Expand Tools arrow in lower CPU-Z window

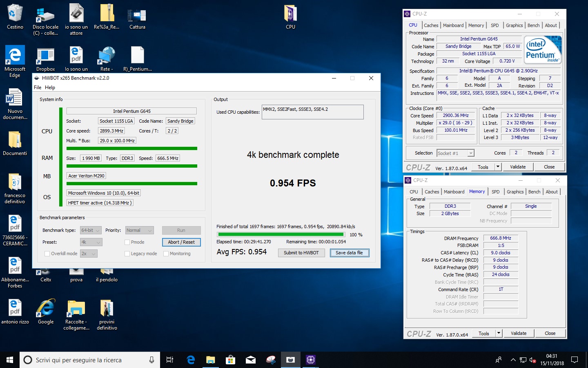point(499,333)
